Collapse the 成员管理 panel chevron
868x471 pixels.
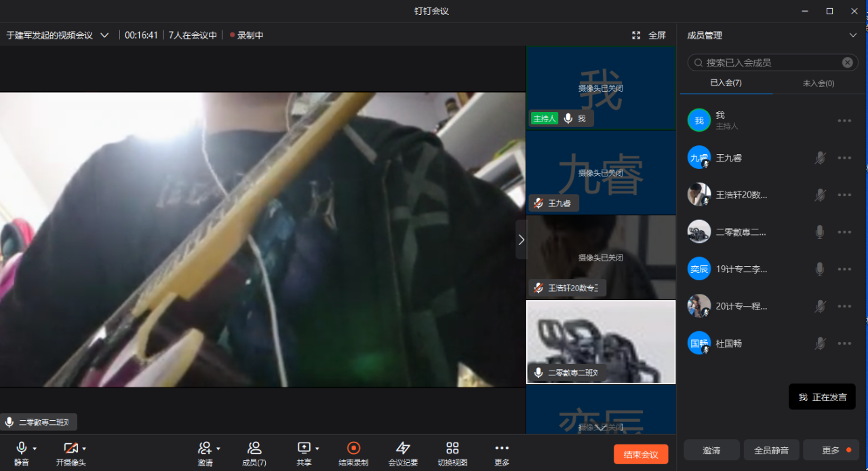[x=853, y=35]
